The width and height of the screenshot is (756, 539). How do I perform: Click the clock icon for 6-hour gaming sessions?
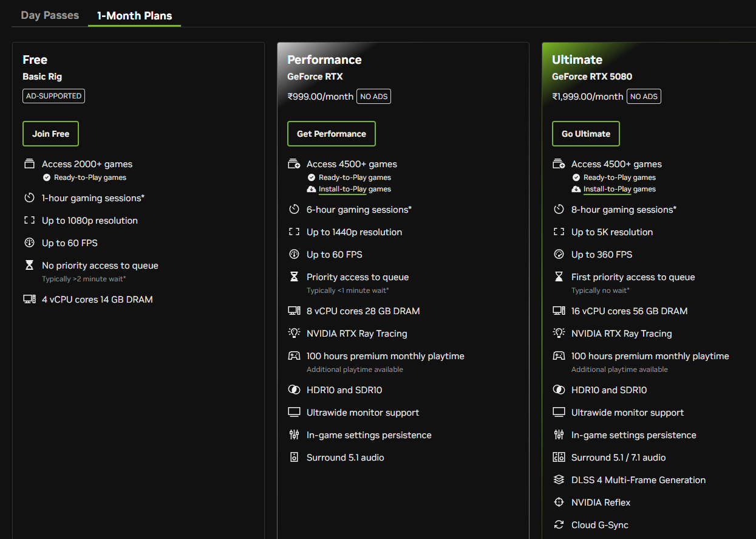tap(294, 210)
